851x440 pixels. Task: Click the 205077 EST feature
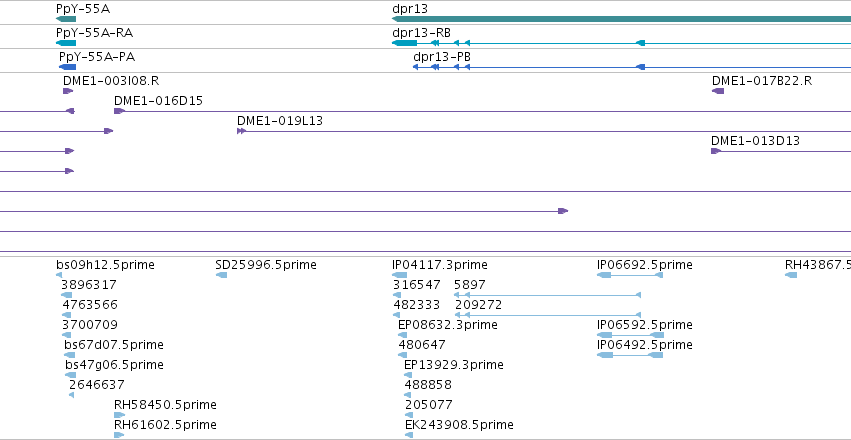pyautogui.click(x=409, y=415)
